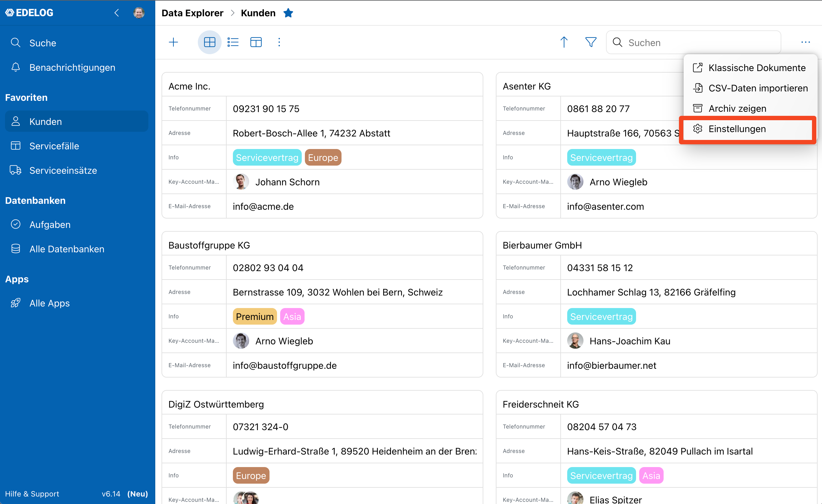Open Einstellungen from the dropdown menu
The image size is (822, 504).
point(748,129)
